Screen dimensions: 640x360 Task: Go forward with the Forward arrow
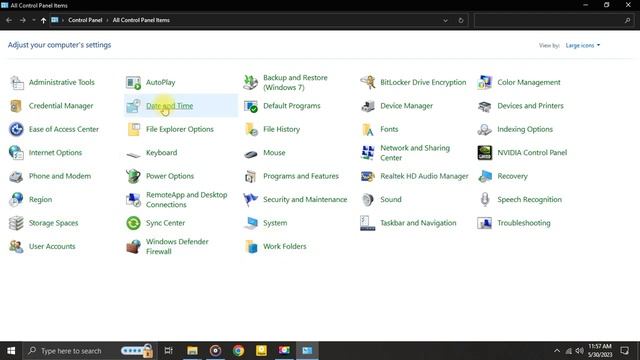tap(22, 20)
